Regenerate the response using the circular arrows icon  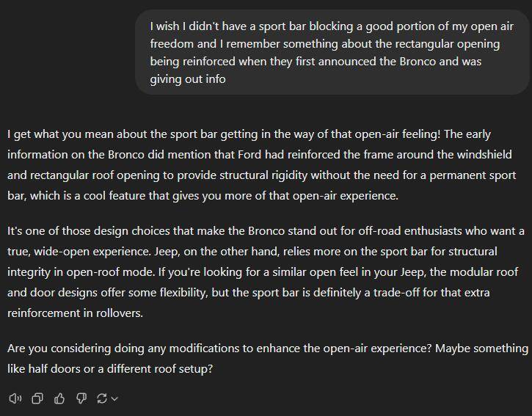click(102, 398)
